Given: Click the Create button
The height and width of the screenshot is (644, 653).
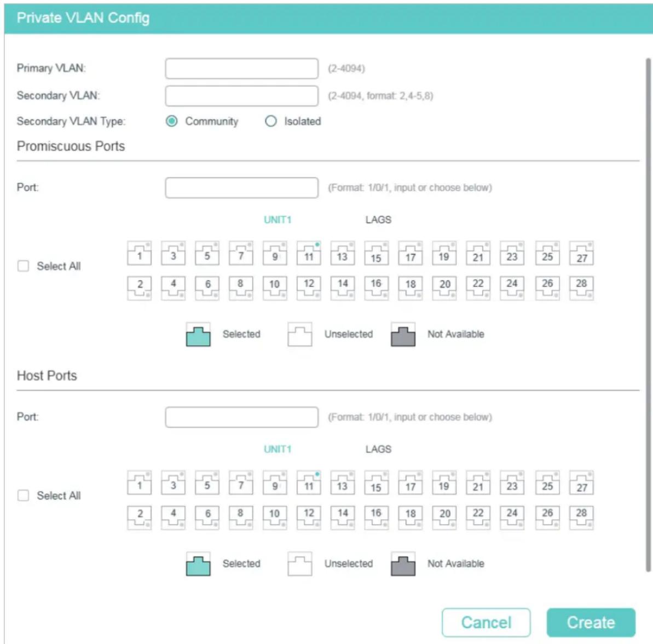Looking at the screenshot, I should [591, 622].
